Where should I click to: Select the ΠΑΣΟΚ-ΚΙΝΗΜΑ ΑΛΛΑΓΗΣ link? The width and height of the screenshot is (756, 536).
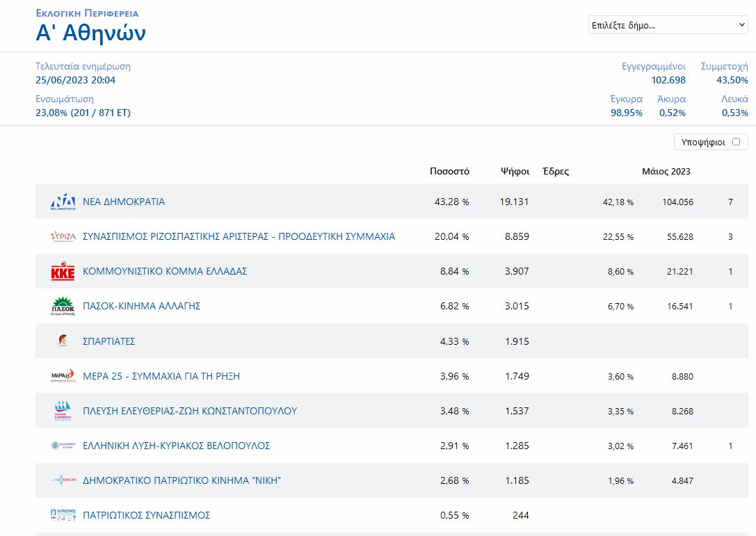[142, 306]
